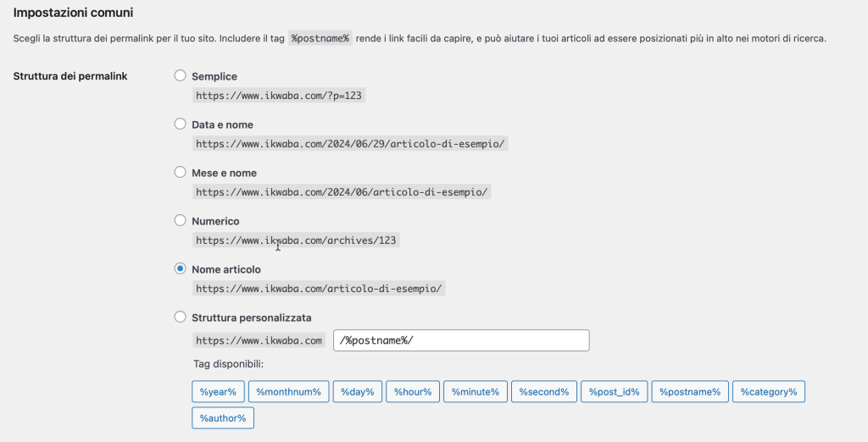Click the %second% tag button
Viewport: 868px width, 442px height.
pos(543,392)
